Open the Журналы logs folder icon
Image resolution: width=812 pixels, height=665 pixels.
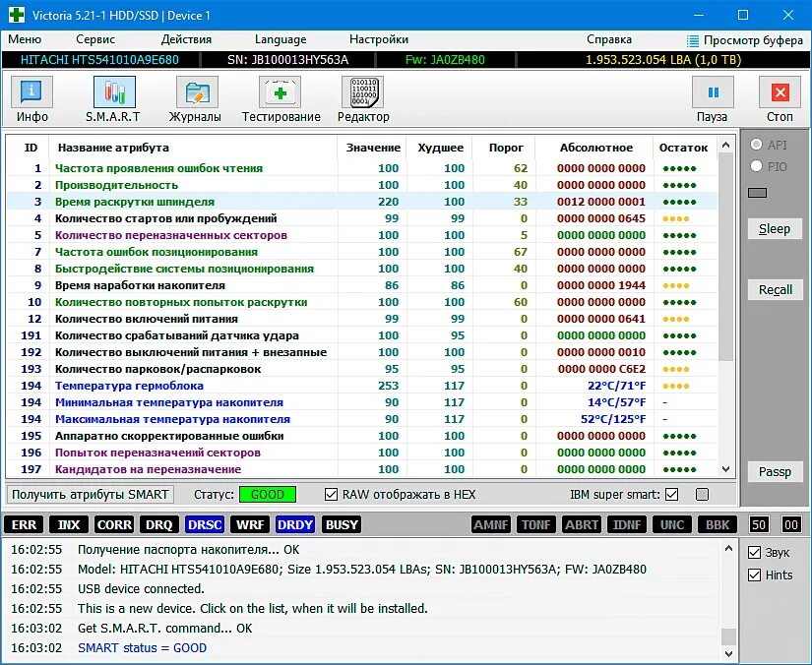click(x=197, y=92)
